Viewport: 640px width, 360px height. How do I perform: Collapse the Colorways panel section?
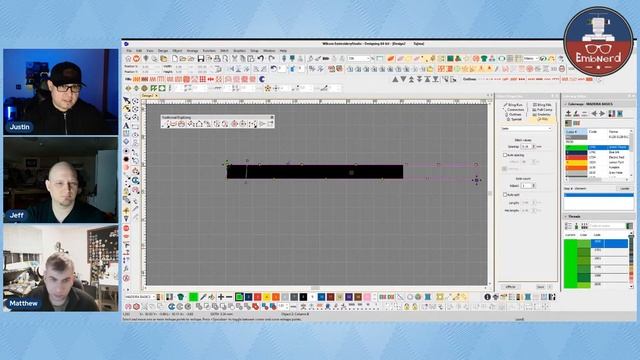566,104
